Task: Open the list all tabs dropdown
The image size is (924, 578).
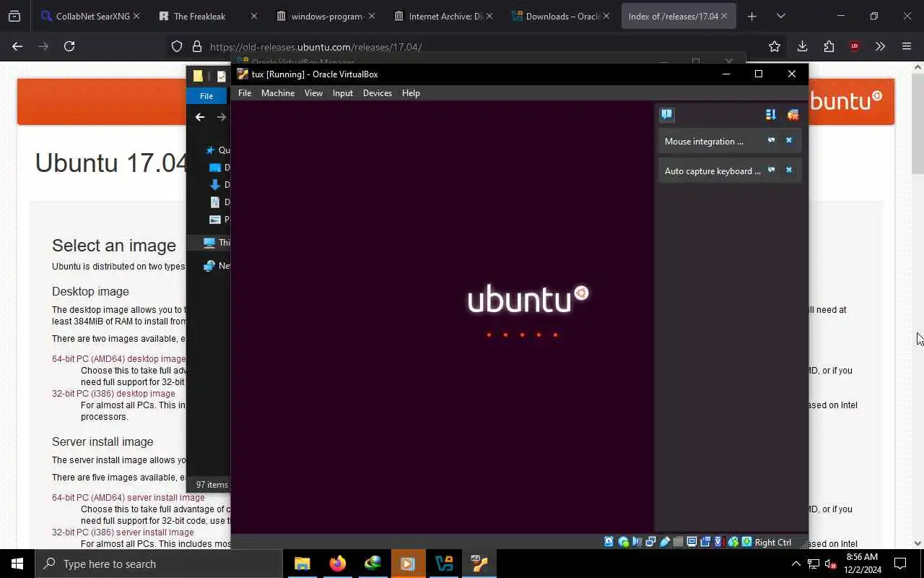Action: click(x=780, y=16)
